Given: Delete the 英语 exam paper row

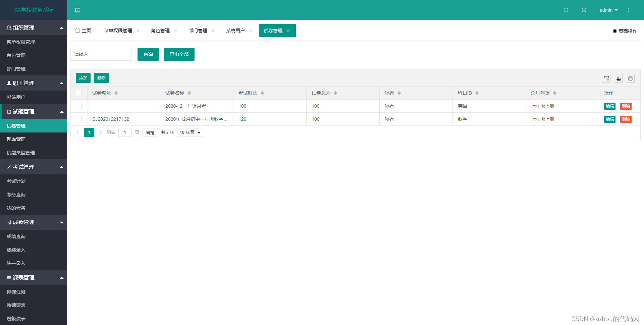Looking at the screenshot, I should pyautogui.click(x=626, y=106).
